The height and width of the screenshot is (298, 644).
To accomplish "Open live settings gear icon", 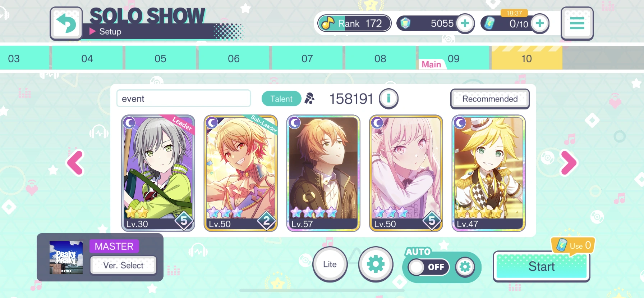I will pyautogui.click(x=376, y=265).
